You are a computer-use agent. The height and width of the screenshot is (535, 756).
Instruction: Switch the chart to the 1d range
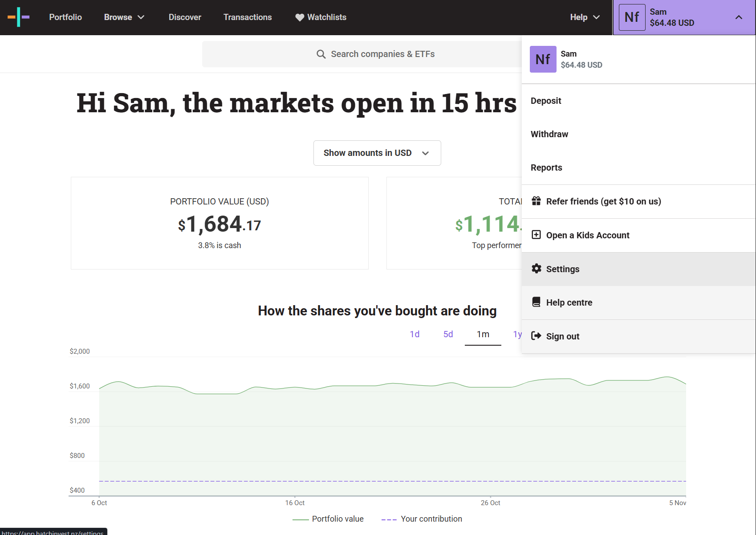pyautogui.click(x=415, y=334)
